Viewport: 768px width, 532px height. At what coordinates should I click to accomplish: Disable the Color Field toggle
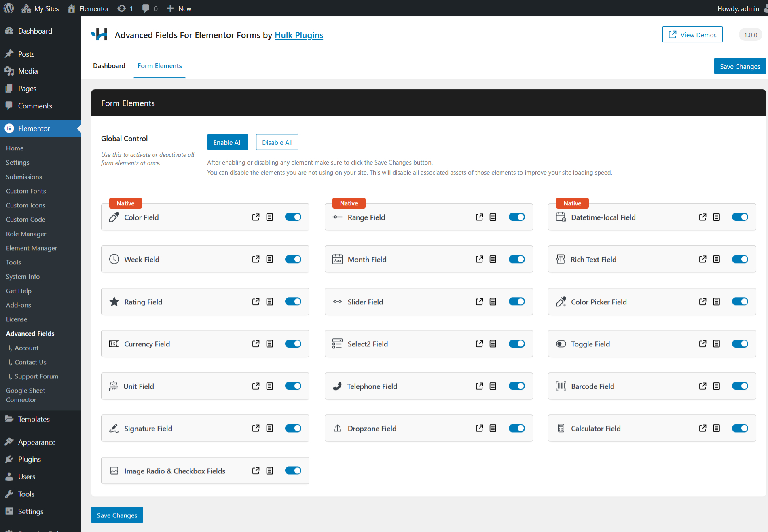click(x=293, y=217)
